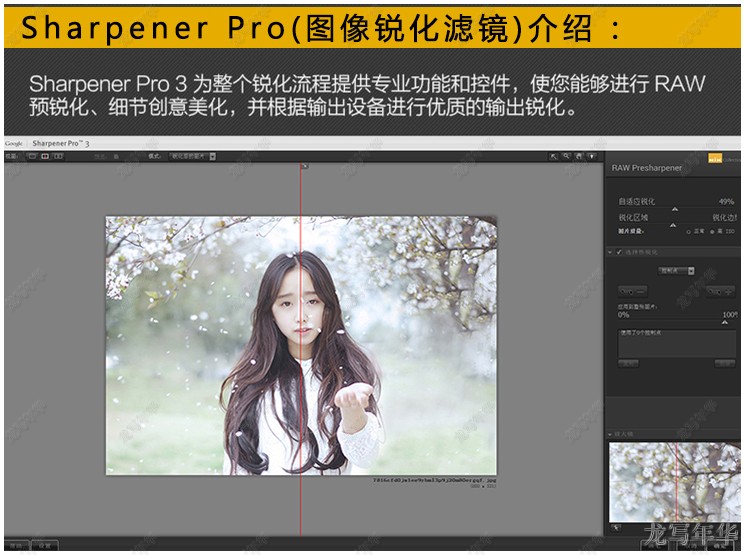Click the arrow select tool icon
745x555 pixels.
554,156
